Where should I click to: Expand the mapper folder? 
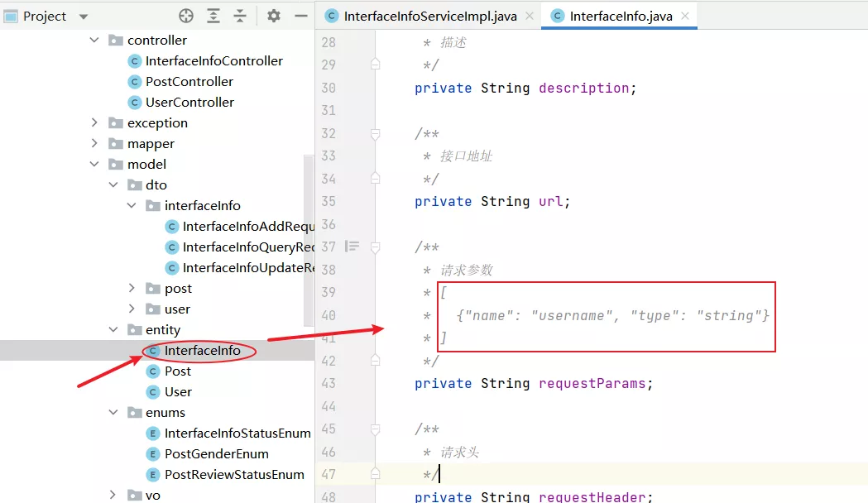(94, 143)
